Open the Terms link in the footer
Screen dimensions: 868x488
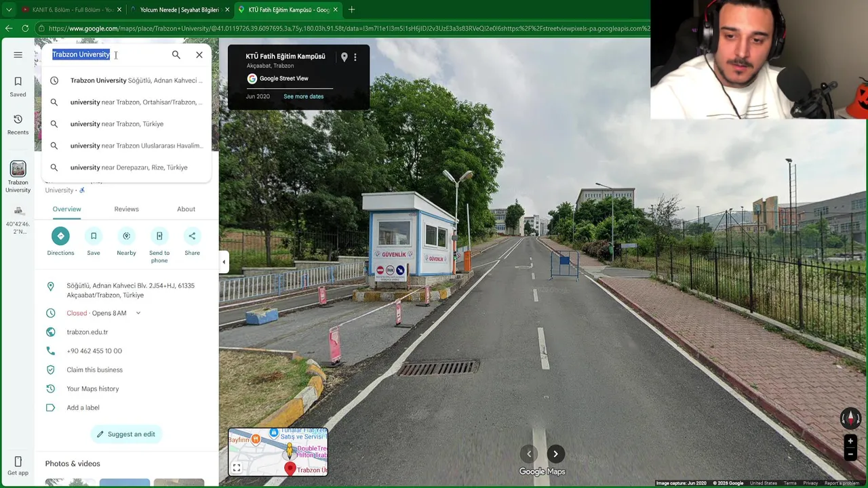pyautogui.click(x=790, y=483)
